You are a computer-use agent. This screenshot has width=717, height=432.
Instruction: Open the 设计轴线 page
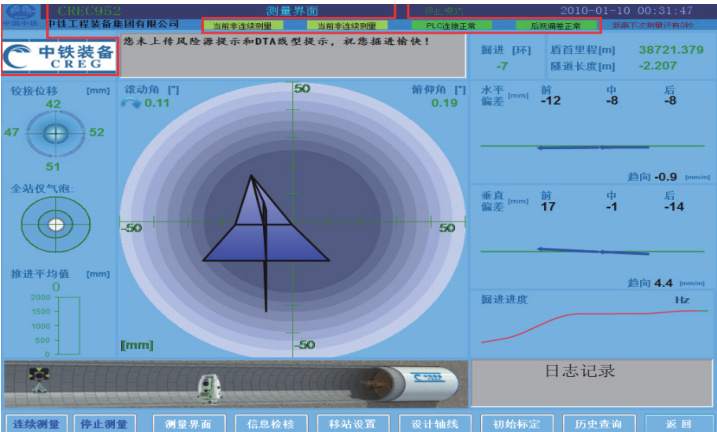(x=433, y=423)
